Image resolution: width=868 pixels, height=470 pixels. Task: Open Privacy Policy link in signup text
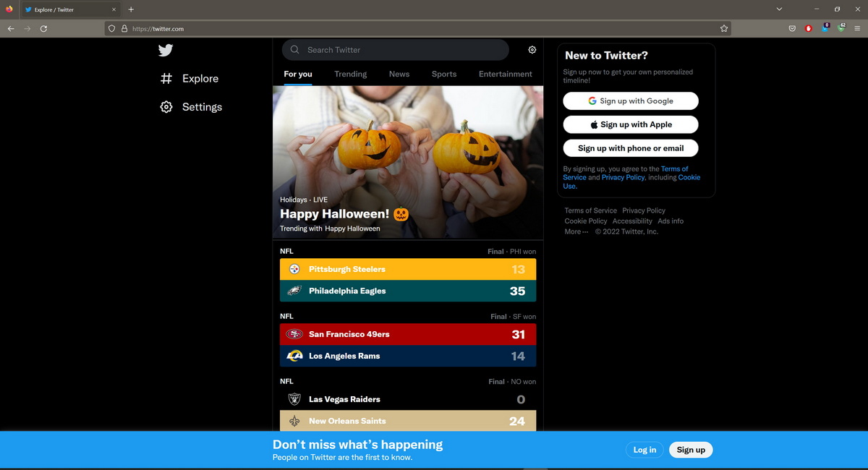click(623, 177)
